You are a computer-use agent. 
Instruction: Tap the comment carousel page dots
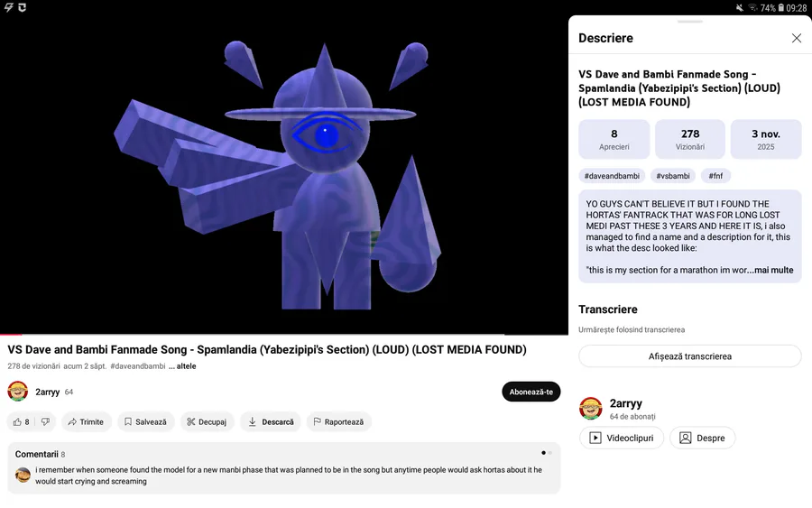pyautogui.click(x=547, y=453)
